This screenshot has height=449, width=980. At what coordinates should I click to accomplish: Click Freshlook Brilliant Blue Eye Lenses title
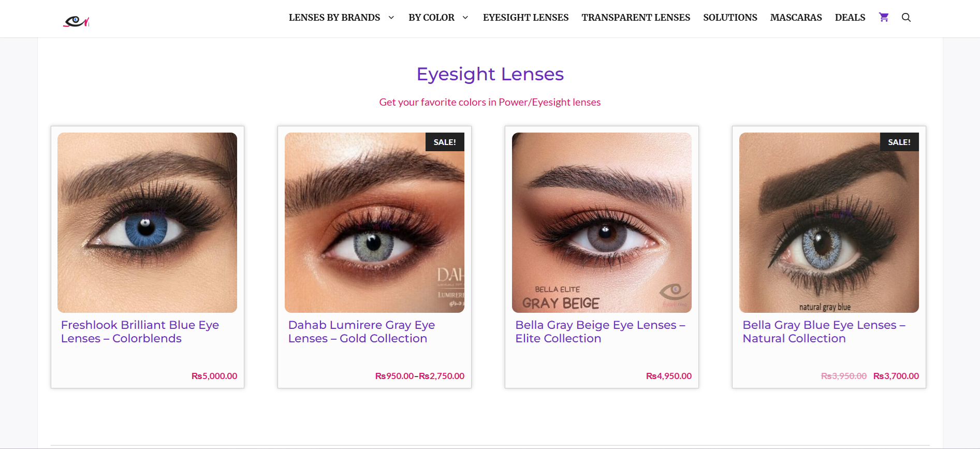click(x=140, y=331)
